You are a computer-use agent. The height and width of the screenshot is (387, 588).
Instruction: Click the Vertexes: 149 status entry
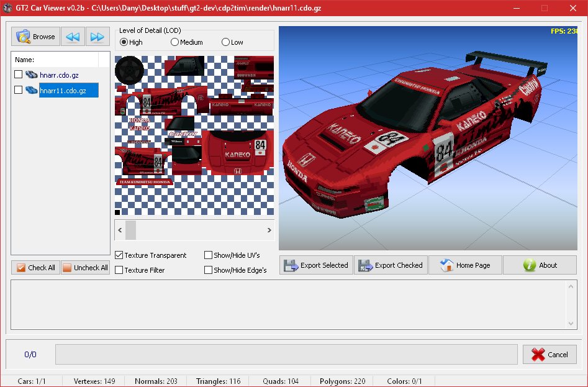click(94, 381)
